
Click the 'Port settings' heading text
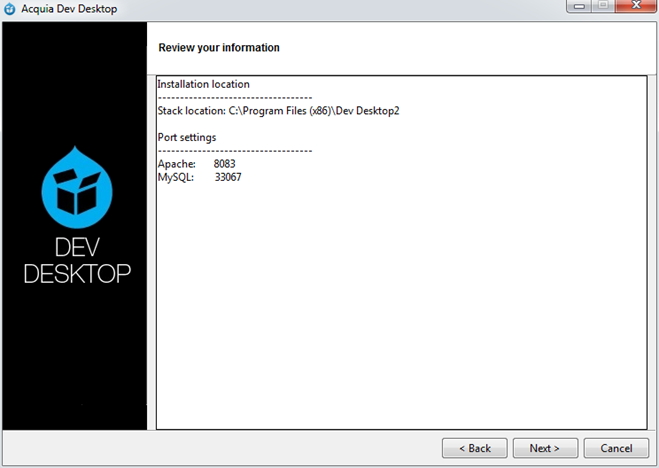[187, 137]
